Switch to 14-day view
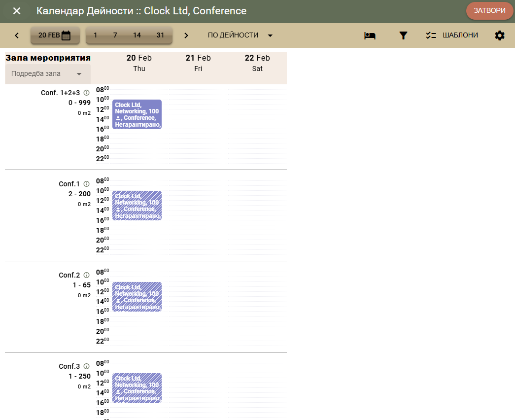 pyautogui.click(x=137, y=35)
